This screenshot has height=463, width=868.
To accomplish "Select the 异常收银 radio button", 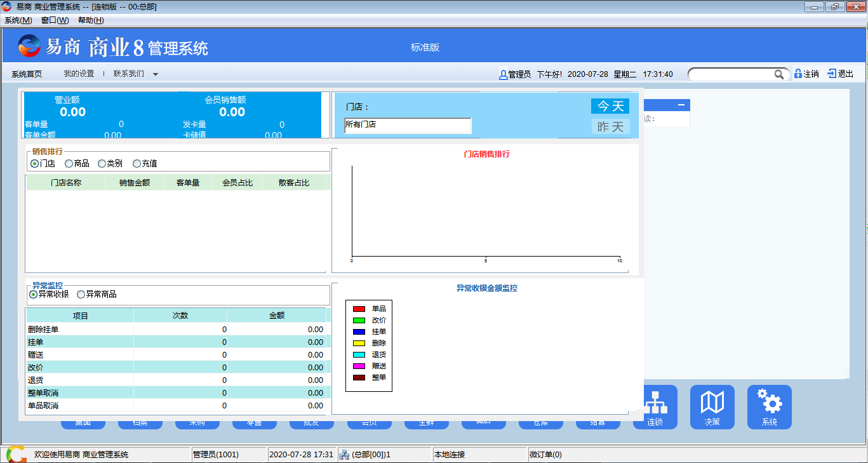I will [x=33, y=294].
